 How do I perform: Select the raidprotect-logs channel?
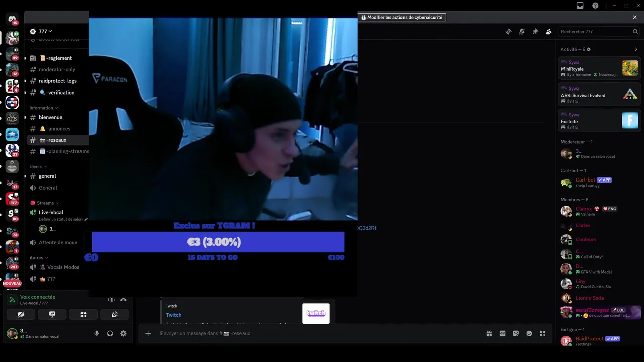[57, 81]
